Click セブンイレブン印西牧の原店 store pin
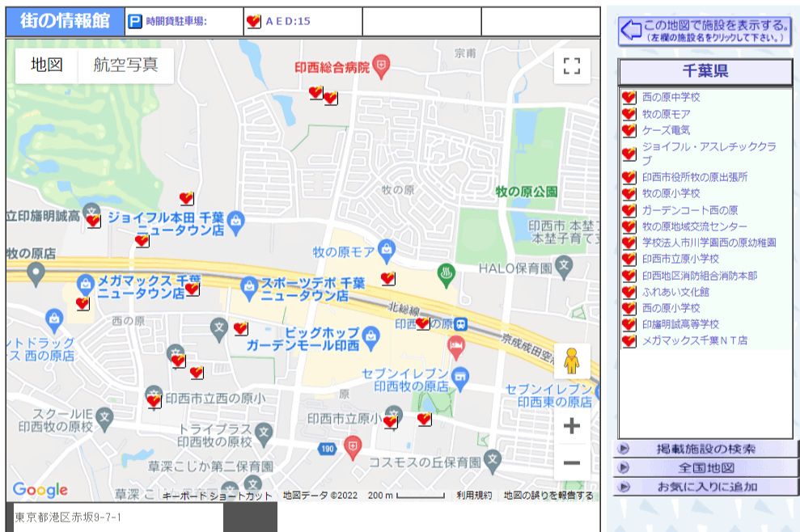Screen dimensions: 800x532 click(x=460, y=379)
